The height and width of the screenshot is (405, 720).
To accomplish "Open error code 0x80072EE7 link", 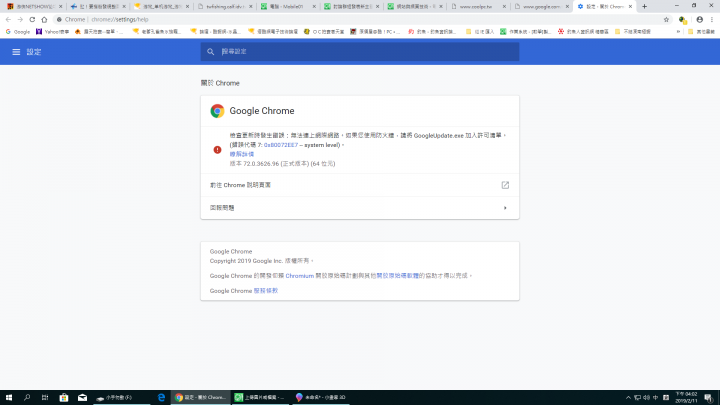I will click(281, 145).
